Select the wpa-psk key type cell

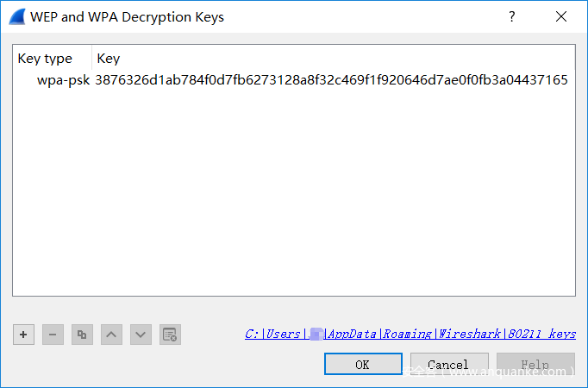tap(63, 80)
